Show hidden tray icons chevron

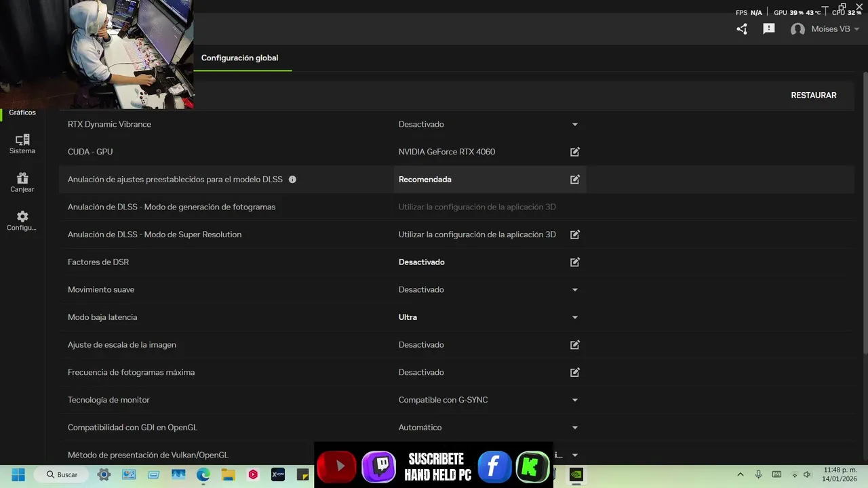(741, 474)
